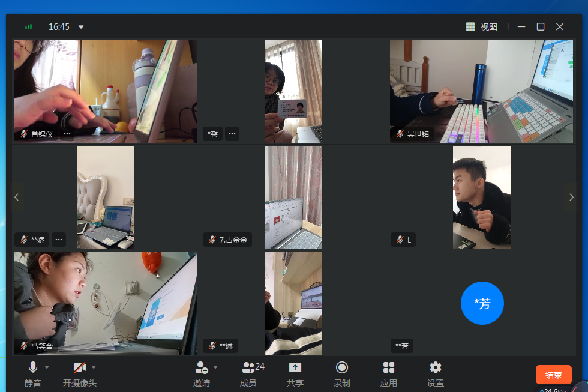Go to next page of participants

point(571,197)
